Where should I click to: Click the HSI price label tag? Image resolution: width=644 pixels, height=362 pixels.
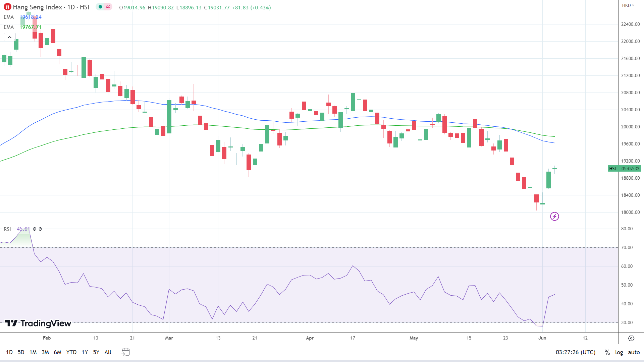[612, 169]
